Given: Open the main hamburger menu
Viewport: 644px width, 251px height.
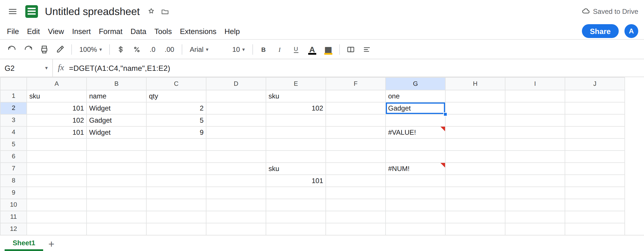Looking at the screenshot, I should click(x=13, y=12).
